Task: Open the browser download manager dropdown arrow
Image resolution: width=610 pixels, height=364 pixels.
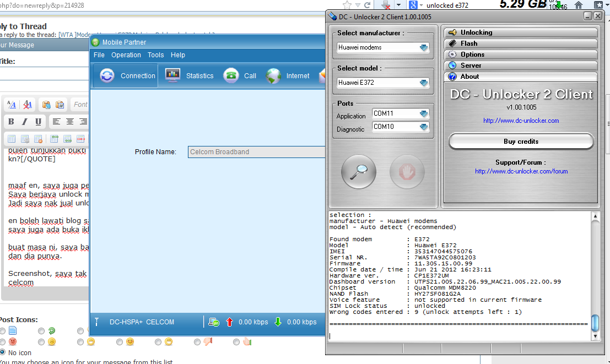Action: (399, 5)
